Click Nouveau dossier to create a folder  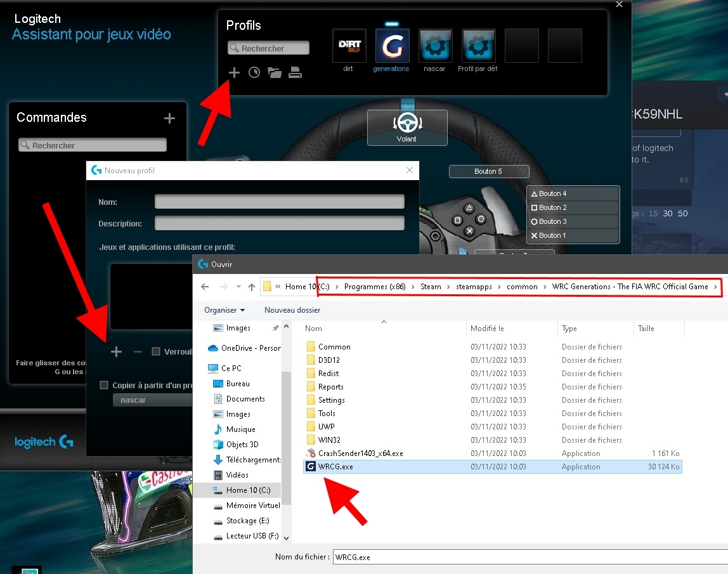coord(292,310)
